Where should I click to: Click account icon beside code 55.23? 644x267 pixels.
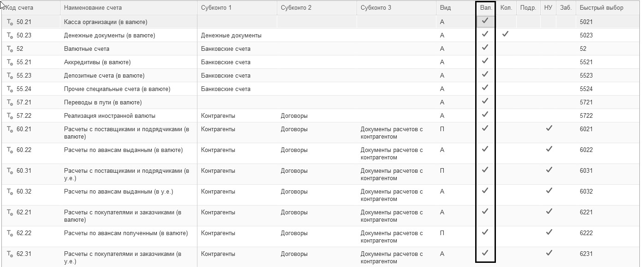[x=10, y=76]
